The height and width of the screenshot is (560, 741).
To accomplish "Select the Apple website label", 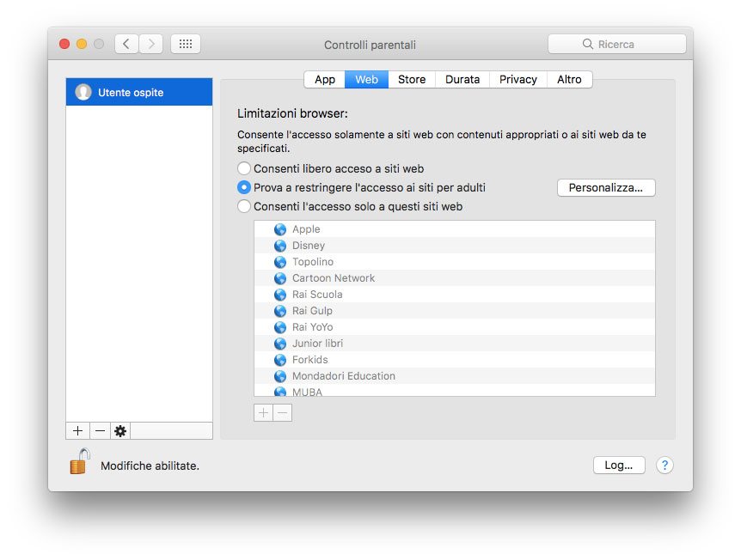I will 306,229.
